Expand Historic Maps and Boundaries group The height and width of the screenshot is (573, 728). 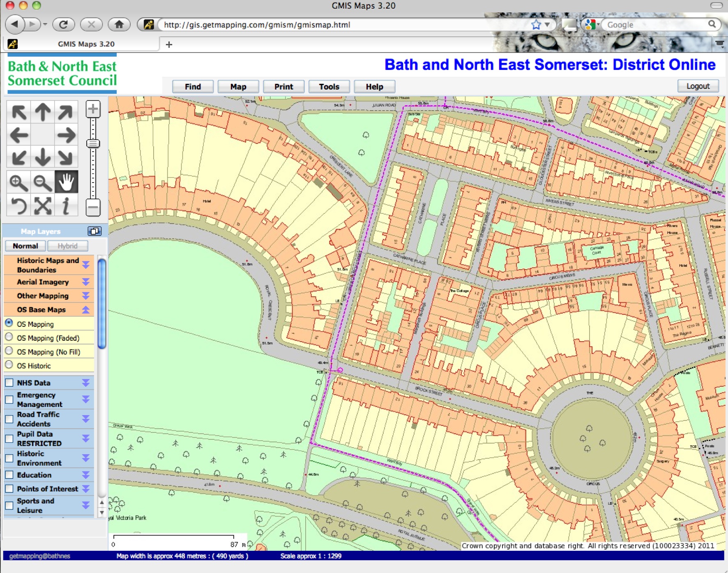(86, 265)
